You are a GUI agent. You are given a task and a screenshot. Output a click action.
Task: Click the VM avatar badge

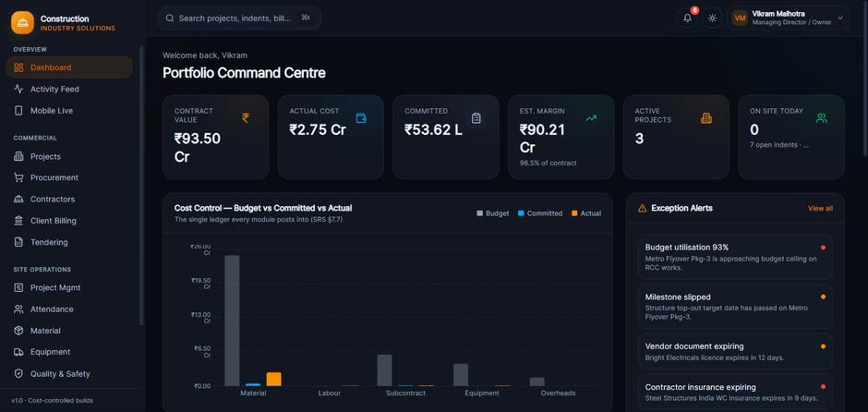click(740, 18)
